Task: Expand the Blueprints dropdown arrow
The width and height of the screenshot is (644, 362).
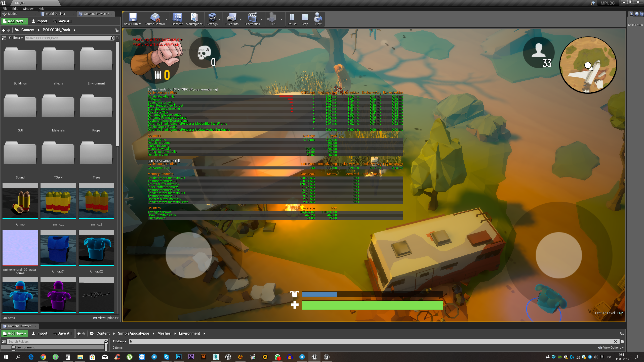Action: point(240,19)
